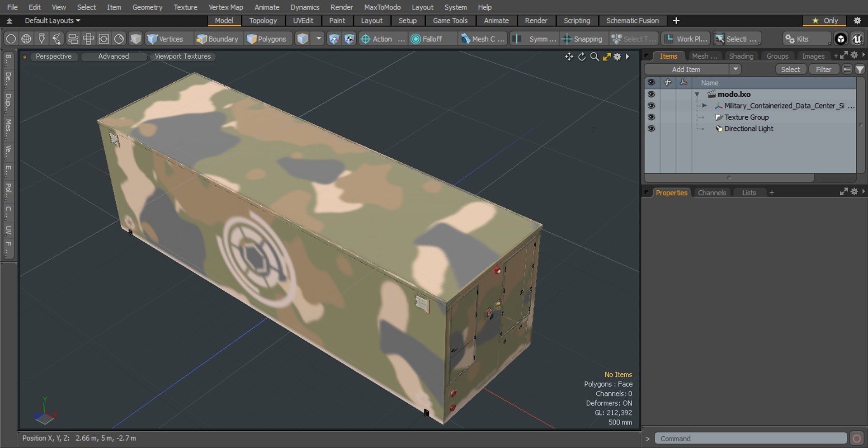Click the dial circle toolbar icon
This screenshot has width=868, height=448.
click(119, 39)
